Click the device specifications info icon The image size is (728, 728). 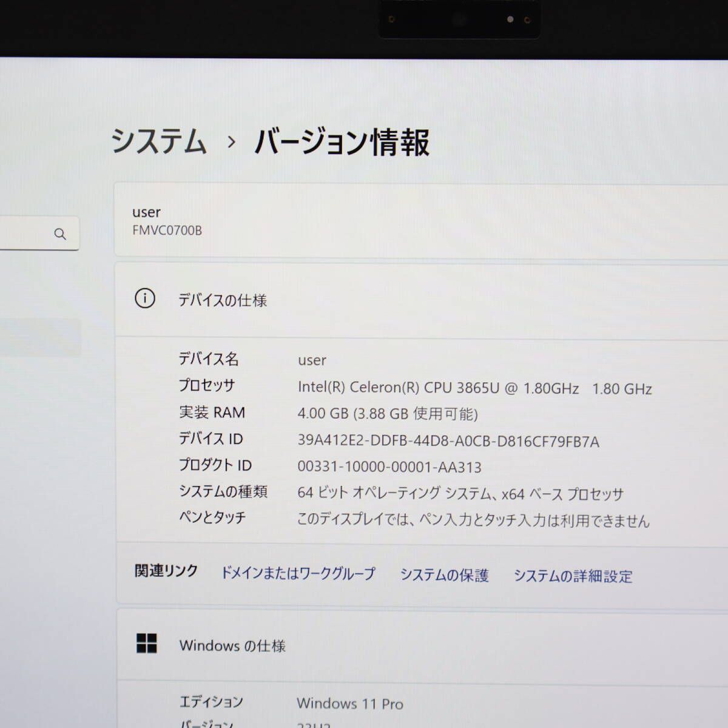[145, 298]
